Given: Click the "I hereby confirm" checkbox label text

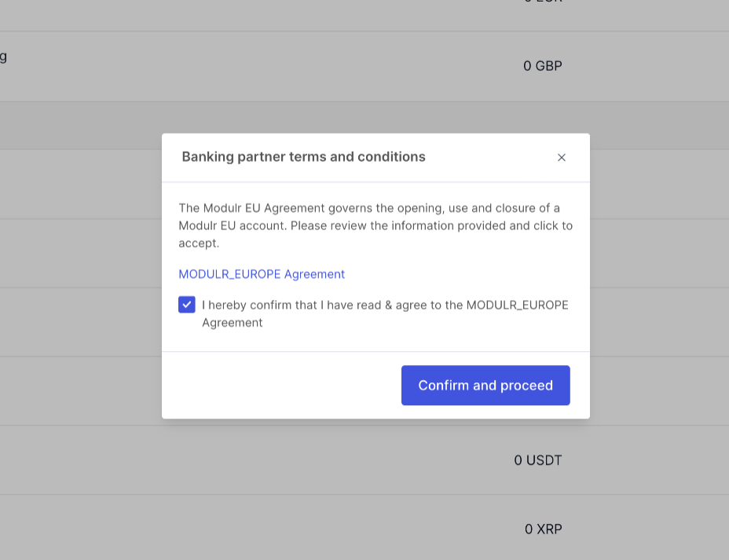Looking at the screenshot, I should click(385, 313).
